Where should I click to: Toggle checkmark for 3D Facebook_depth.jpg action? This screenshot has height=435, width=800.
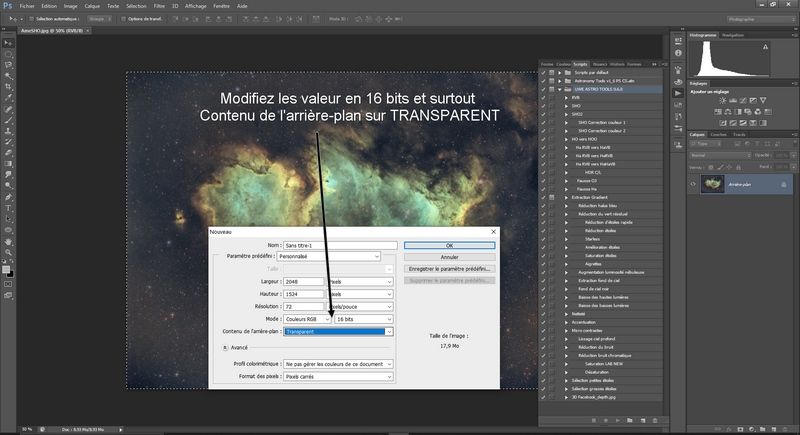click(543, 397)
